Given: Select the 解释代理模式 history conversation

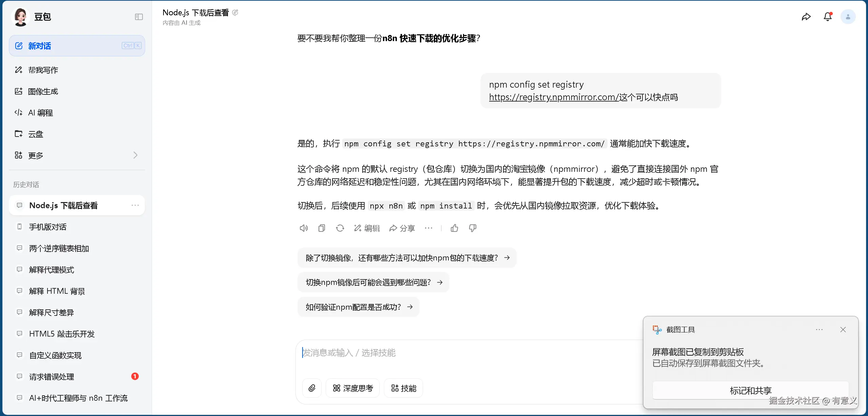Looking at the screenshot, I should tap(52, 270).
